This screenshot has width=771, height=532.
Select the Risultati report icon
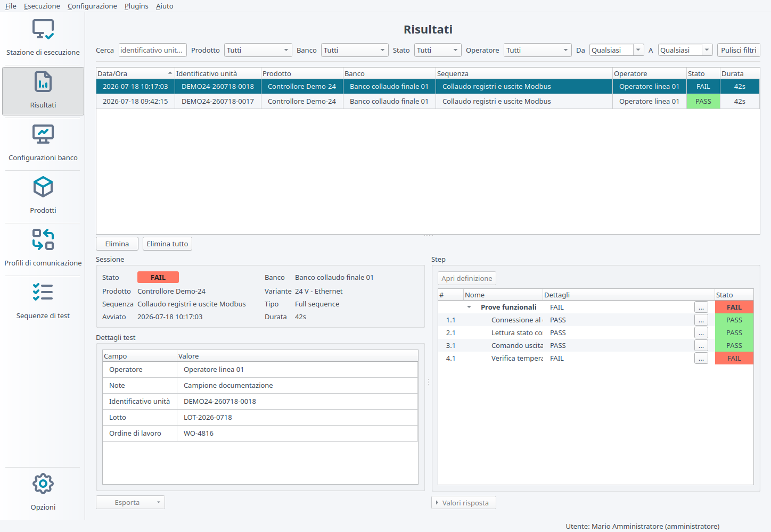[x=43, y=82]
